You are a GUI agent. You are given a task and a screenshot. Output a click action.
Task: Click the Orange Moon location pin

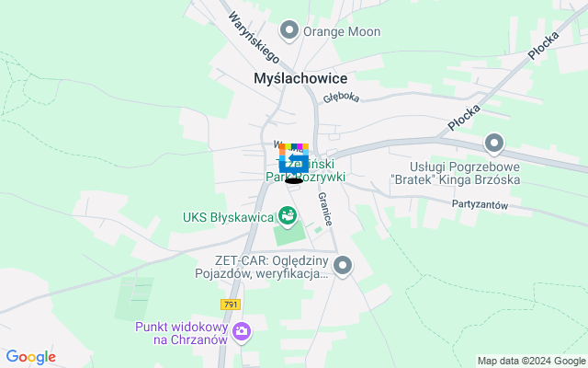(289, 30)
